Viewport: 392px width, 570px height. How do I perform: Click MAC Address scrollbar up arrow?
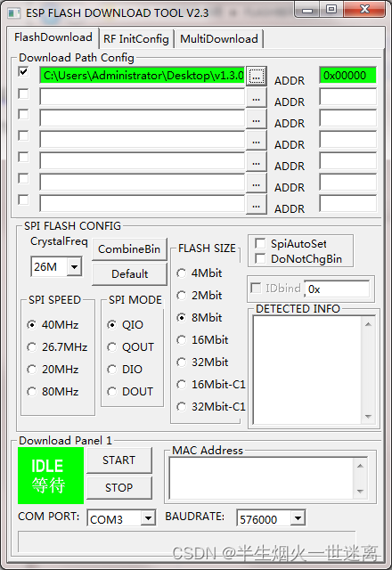coord(360,466)
